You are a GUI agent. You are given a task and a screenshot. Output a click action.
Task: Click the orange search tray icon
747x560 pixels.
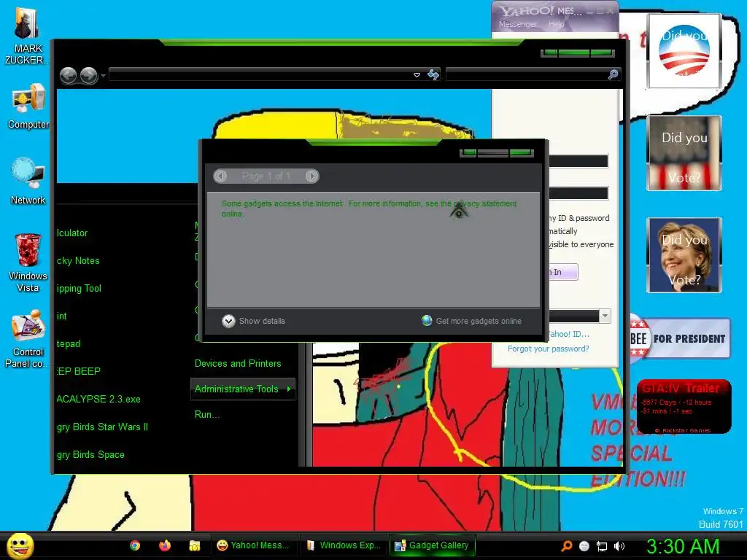(566, 546)
